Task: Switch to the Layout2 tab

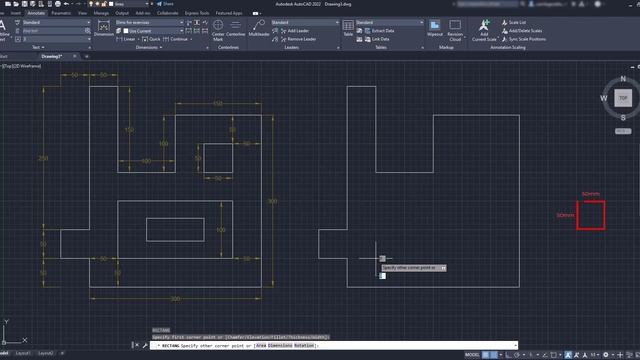Action: click(x=46, y=353)
